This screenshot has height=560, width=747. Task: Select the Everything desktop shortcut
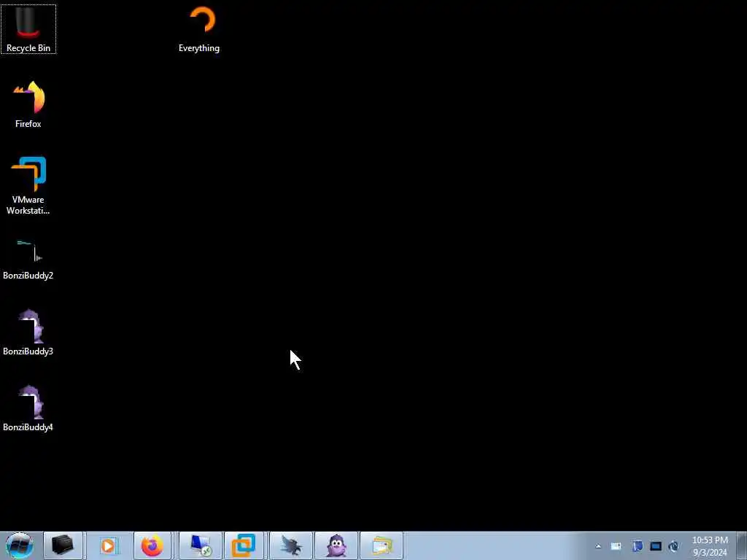point(199,29)
